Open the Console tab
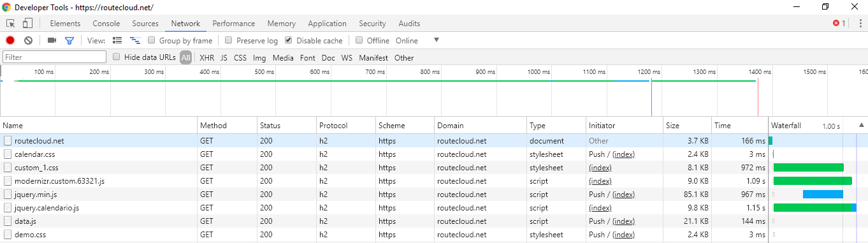868x243 pixels. tap(106, 24)
